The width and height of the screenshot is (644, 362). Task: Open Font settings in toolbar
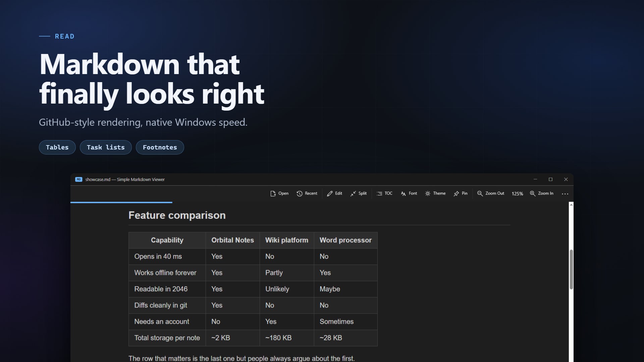(409, 193)
